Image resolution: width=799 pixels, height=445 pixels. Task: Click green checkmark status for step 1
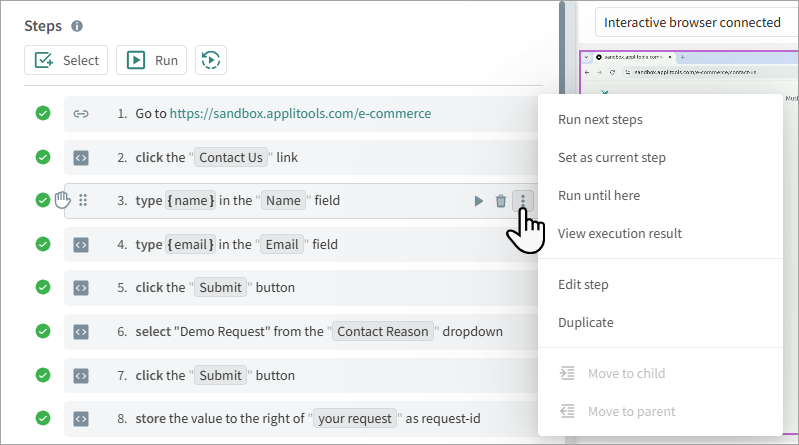[43, 114]
